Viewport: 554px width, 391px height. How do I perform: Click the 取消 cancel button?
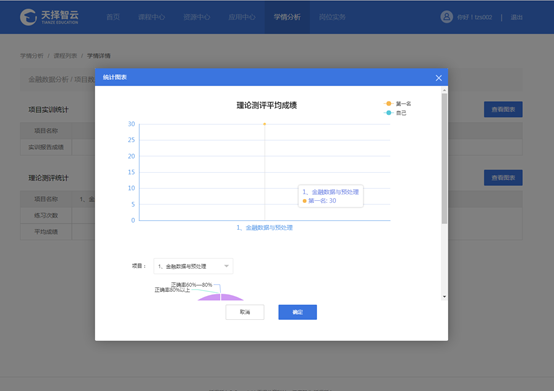point(245,312)
